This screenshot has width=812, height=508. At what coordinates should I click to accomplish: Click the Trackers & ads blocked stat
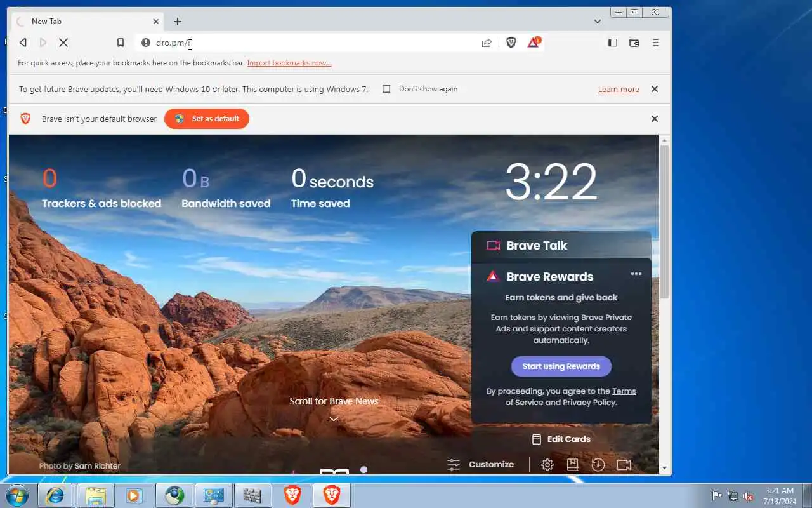(101, 188)
